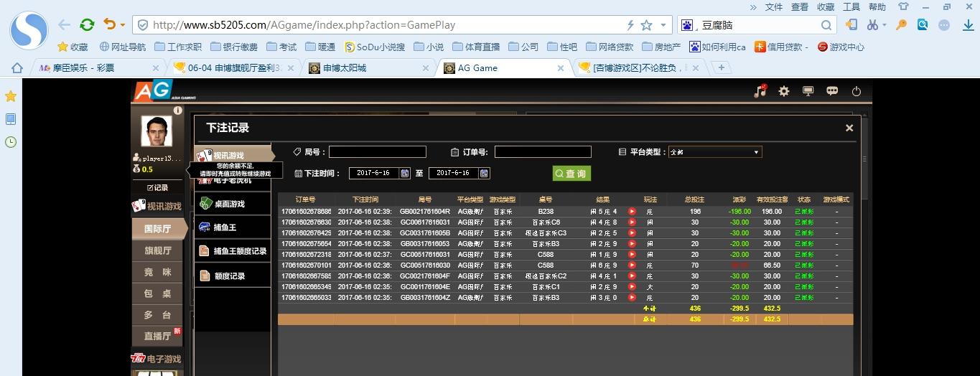980x376 pixels.
Task: Play replay video for table B238 row
Action: point(632,212)
